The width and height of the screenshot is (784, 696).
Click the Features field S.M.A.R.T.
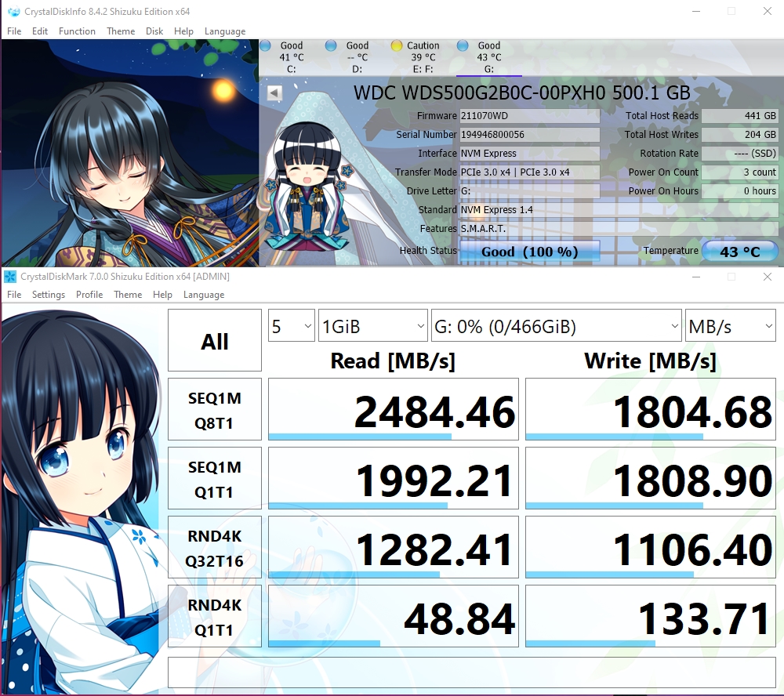click(619, 229)
